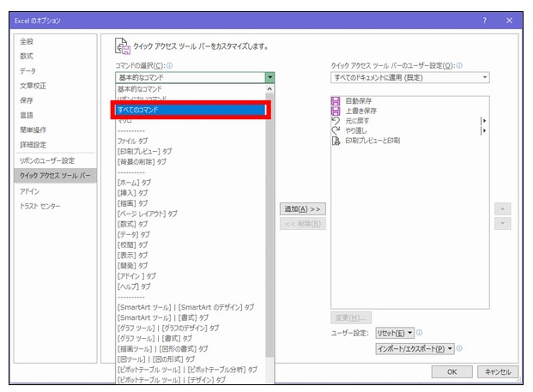Viewport: 533px width, 392px height.
Task: Open 数式 options category
Action: (55, 56)
